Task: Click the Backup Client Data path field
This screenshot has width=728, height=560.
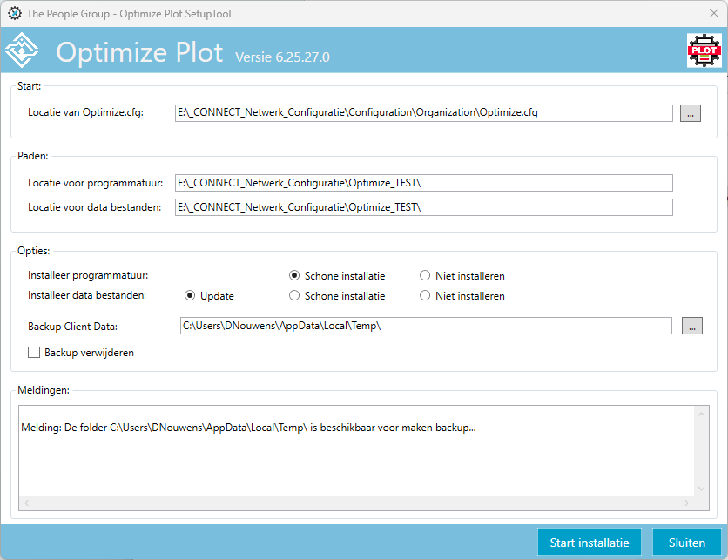Action: (426, 326)
